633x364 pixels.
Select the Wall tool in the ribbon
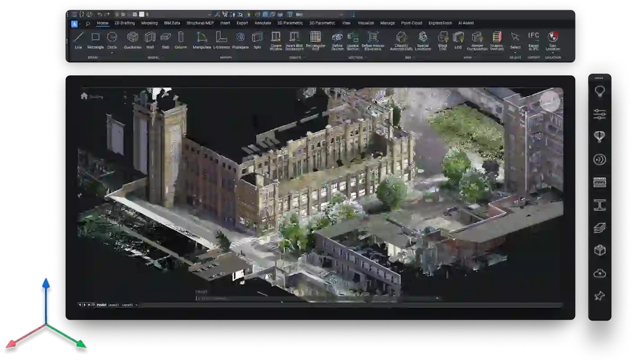pyautogui.click(x=150, y=38)
